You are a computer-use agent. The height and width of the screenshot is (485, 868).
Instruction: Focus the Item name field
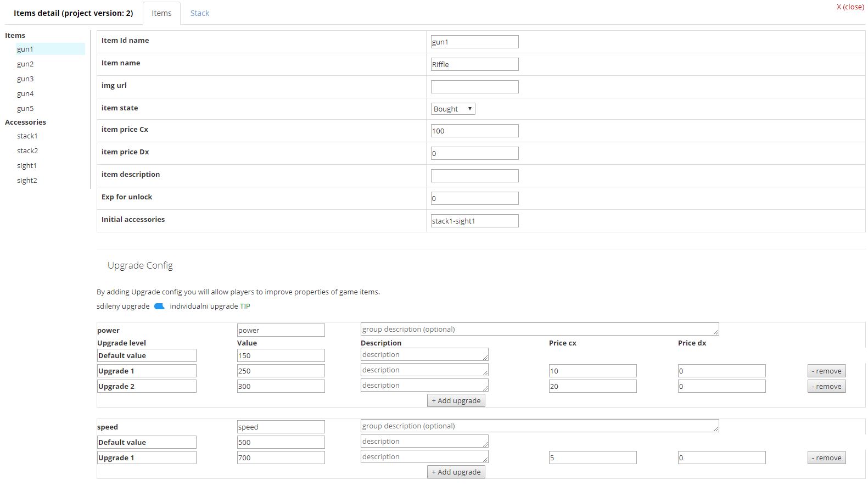[x=474, y=64]
